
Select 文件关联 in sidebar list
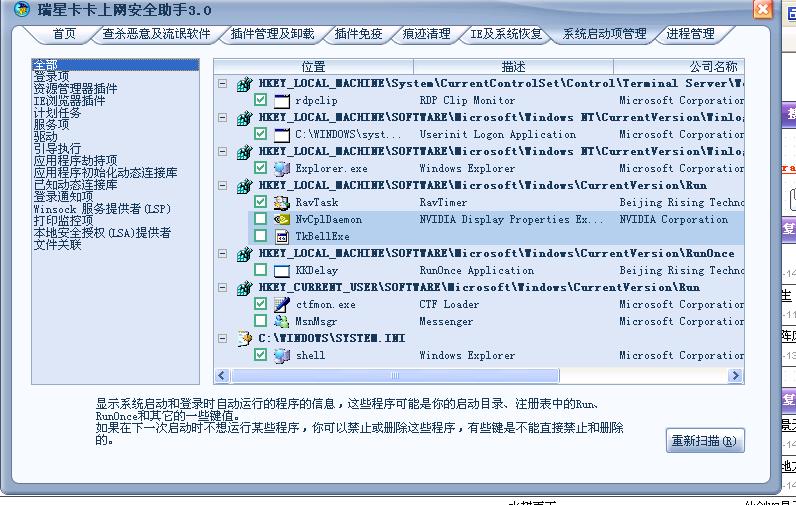pyautogui.click(x=57, y=245)
